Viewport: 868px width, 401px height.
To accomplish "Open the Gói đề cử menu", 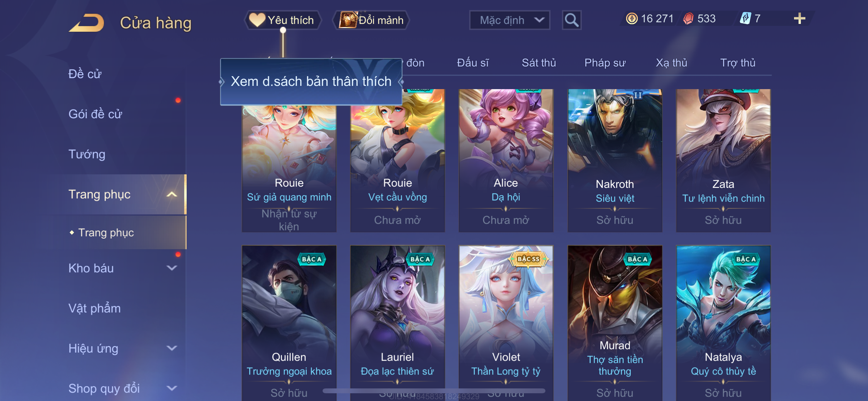I will click(95, 114).
